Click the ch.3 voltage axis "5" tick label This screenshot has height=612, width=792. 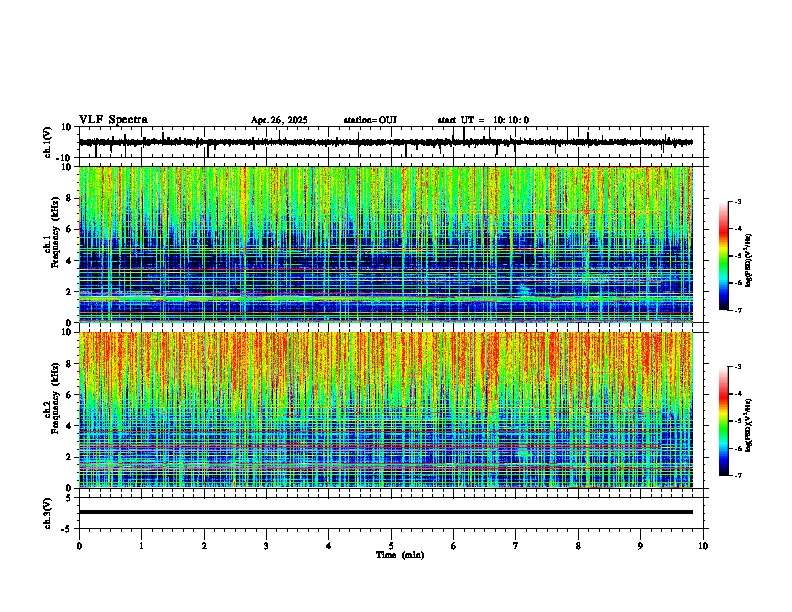click(70, 498)
